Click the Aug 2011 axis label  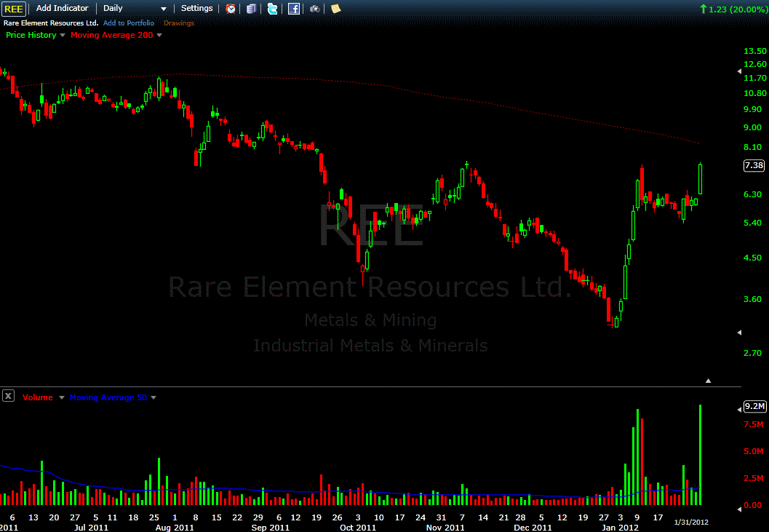175,528
